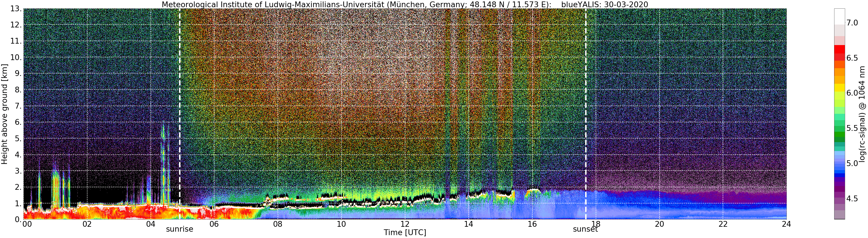Image resolution: width=868 pixels, height=238 pixels.
Task: Click the x-axis tick label '08'
Action: pyautogui.click(x=278, y=224)
